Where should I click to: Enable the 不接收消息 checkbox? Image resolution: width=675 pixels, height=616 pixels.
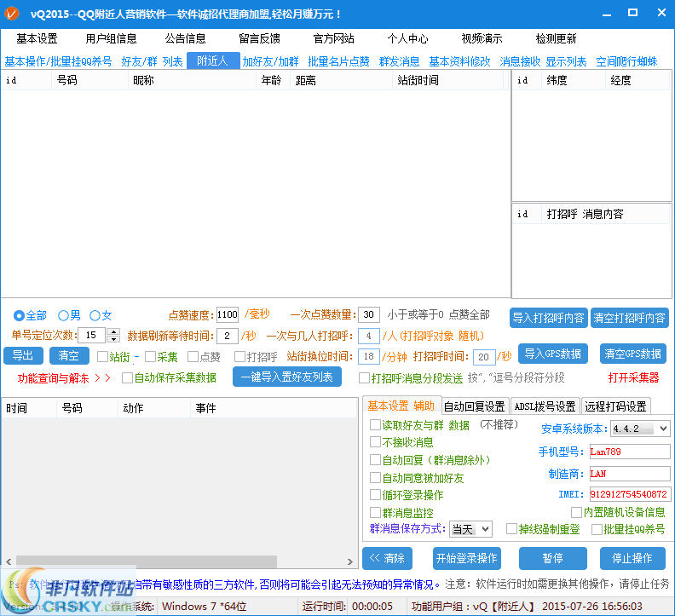pos(375,442)
